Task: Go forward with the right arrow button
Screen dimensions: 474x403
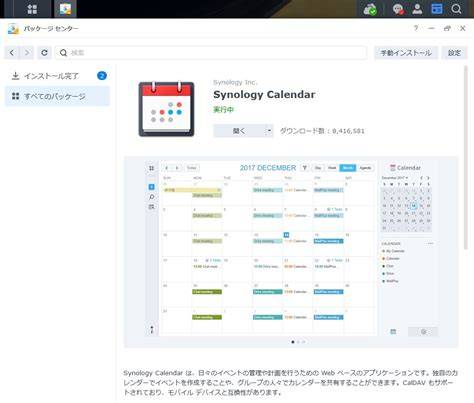Action: [x=27, y=53]
